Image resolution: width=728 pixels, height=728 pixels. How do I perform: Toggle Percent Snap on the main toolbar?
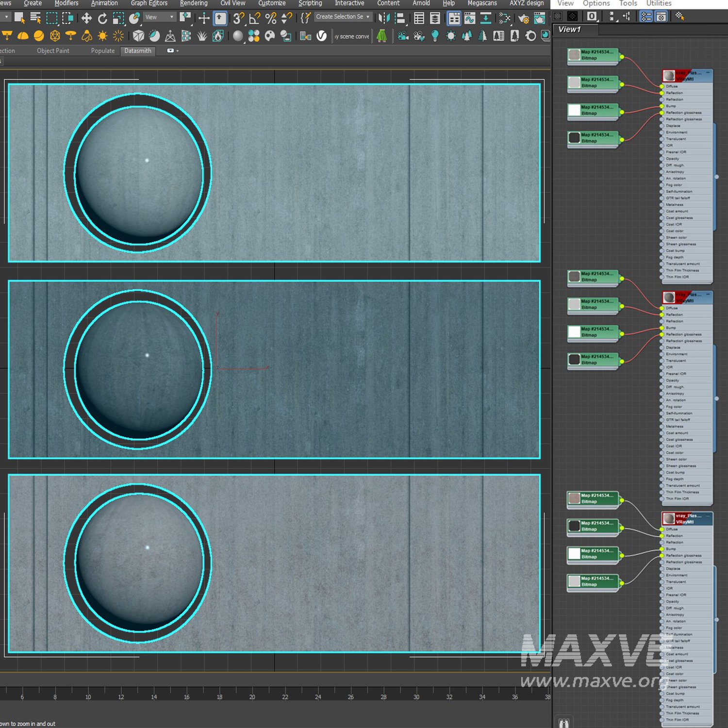(271, 18)
